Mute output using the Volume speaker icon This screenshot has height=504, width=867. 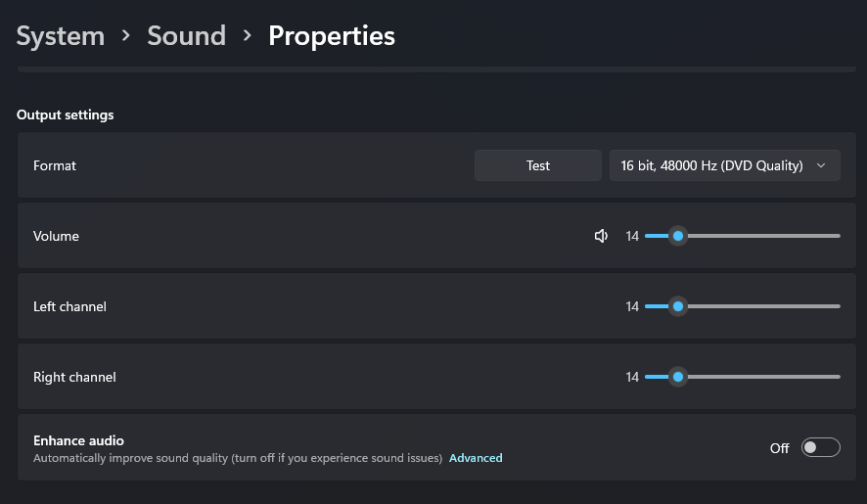click(x=601, y=236)
